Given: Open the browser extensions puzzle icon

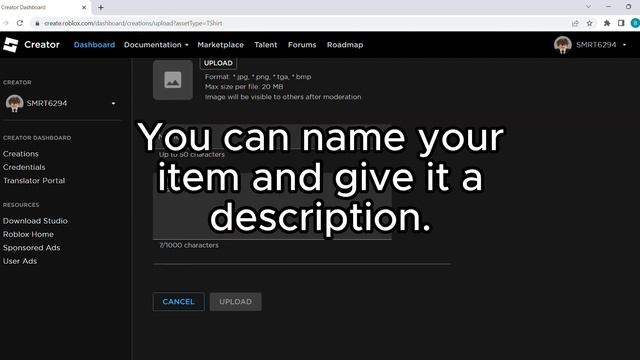Looking at the screenshot, I should [607, 23].
